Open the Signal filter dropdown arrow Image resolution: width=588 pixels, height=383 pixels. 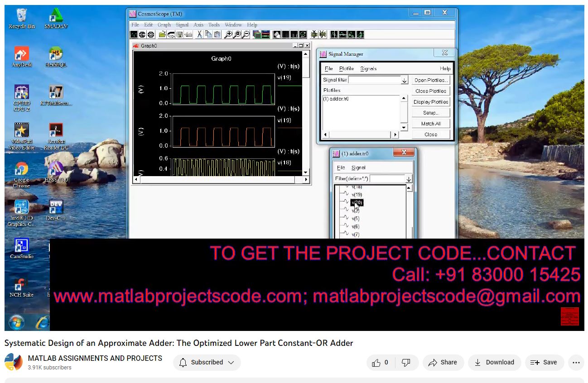[x=404, y=80]
